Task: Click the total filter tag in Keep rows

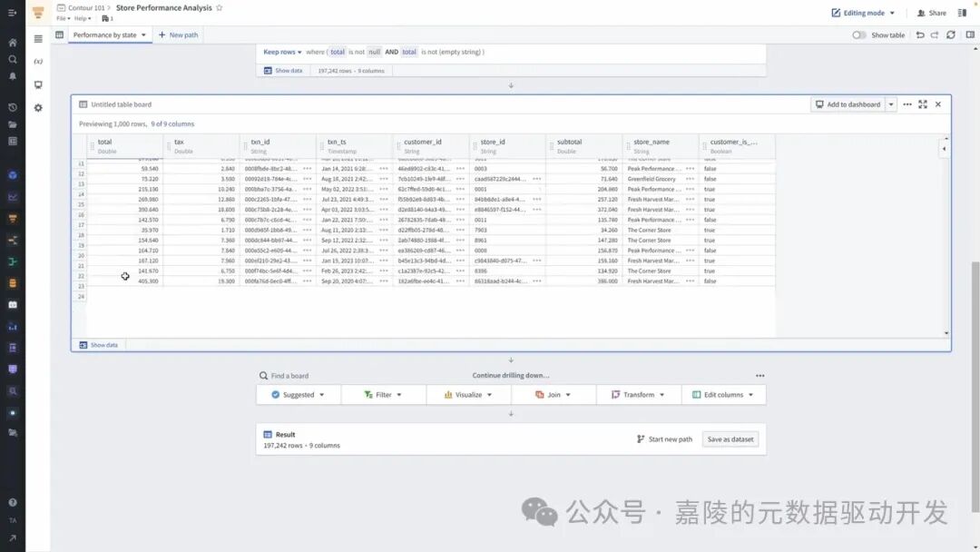Action: tap(338, 52)
